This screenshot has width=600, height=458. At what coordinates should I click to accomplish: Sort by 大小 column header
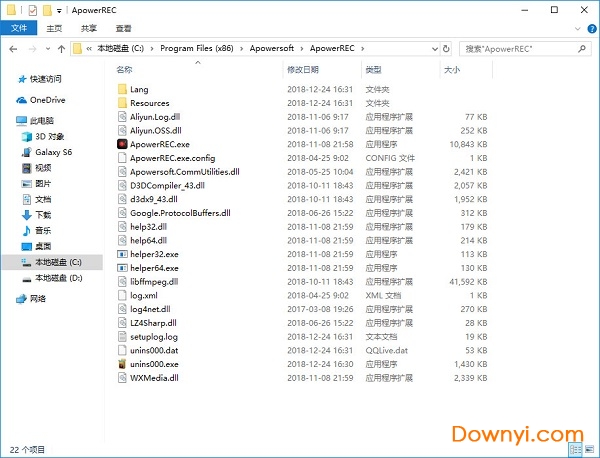tap(452, 69)
